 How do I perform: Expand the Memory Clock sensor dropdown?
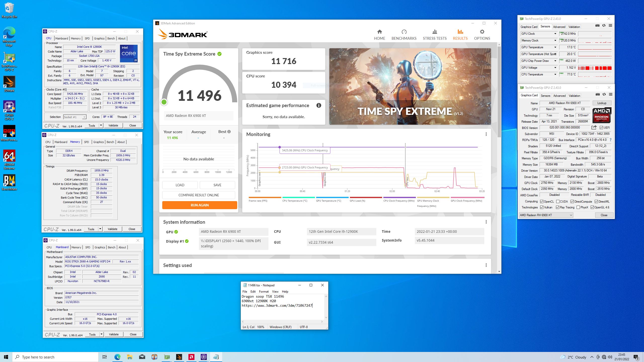555,40
